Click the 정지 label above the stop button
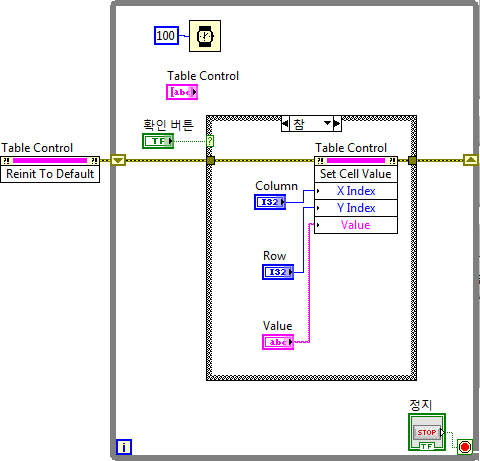The height and width of the screenshot is (461, 480). 420,405
